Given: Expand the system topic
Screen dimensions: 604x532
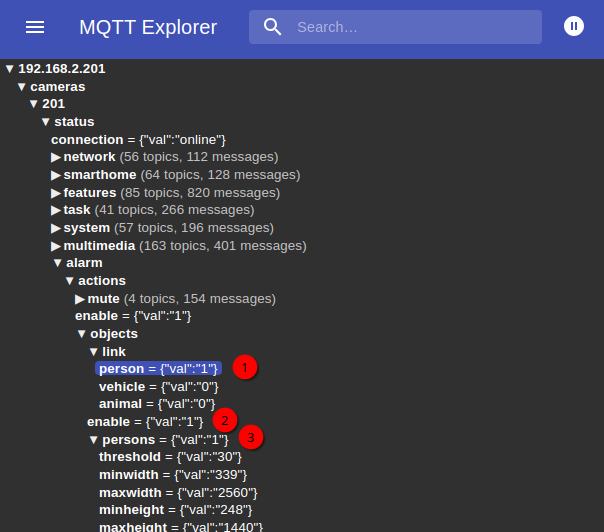Looking at the screenshot, I should (56, 228).
